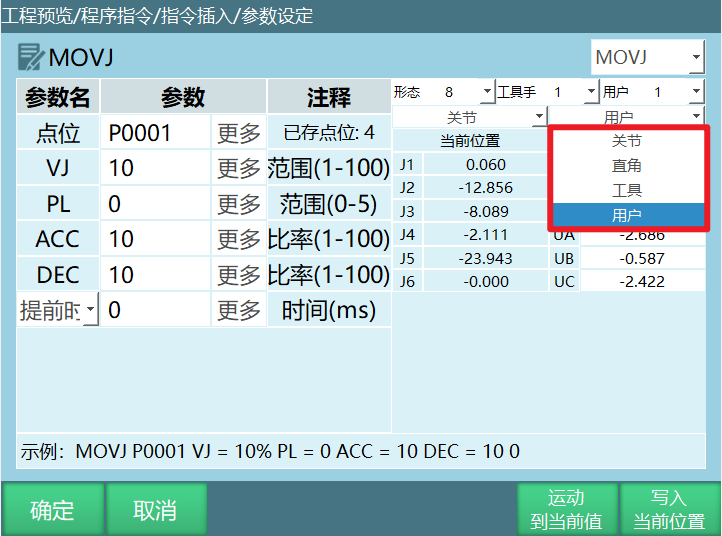Select 工具 in the open dropdown list
The height and width of the screenshot is (536, 722).
click(x=627, y=190)
